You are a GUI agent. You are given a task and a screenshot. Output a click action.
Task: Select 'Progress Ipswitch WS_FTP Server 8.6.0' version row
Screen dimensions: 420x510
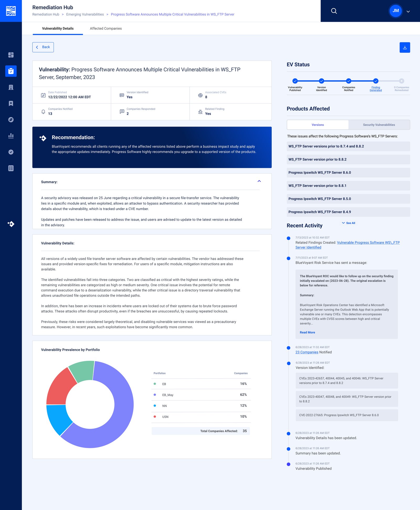click(348, 173)
